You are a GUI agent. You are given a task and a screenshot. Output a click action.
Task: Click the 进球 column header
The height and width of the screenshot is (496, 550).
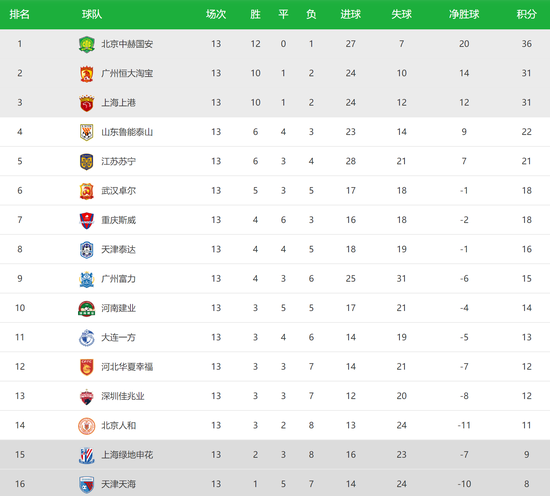[x=350, y=14]
